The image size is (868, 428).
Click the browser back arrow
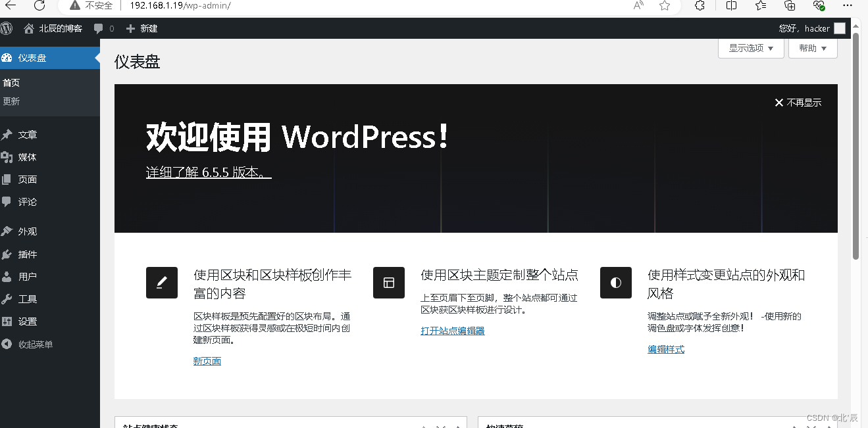point(11,5)
